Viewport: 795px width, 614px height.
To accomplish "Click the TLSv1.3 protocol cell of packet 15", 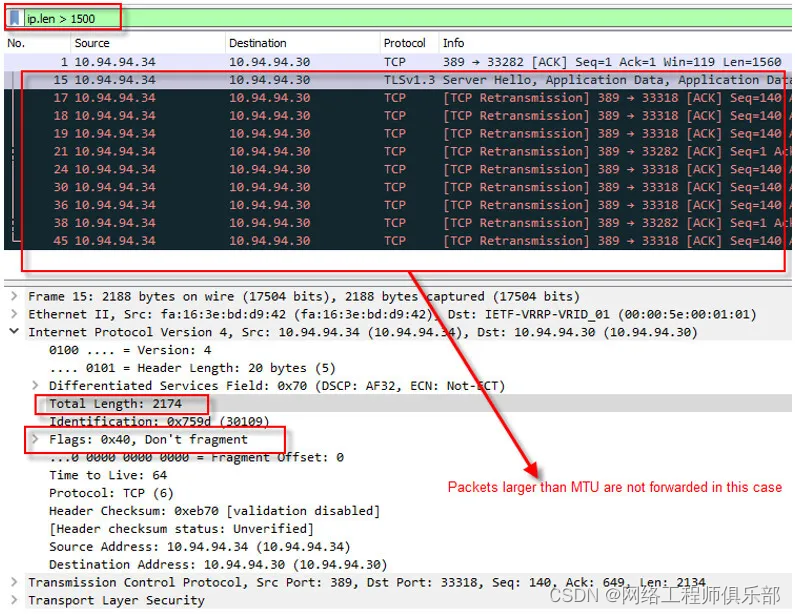I will tap(409, 80).
